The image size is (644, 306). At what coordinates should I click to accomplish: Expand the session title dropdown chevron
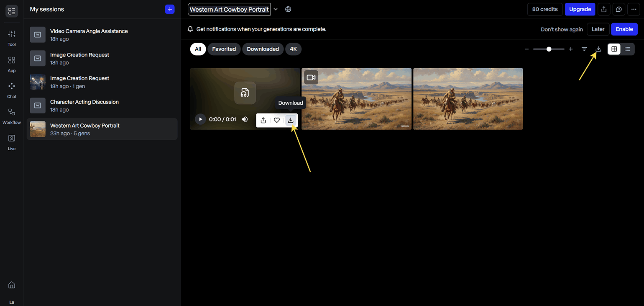pos(276,9)
